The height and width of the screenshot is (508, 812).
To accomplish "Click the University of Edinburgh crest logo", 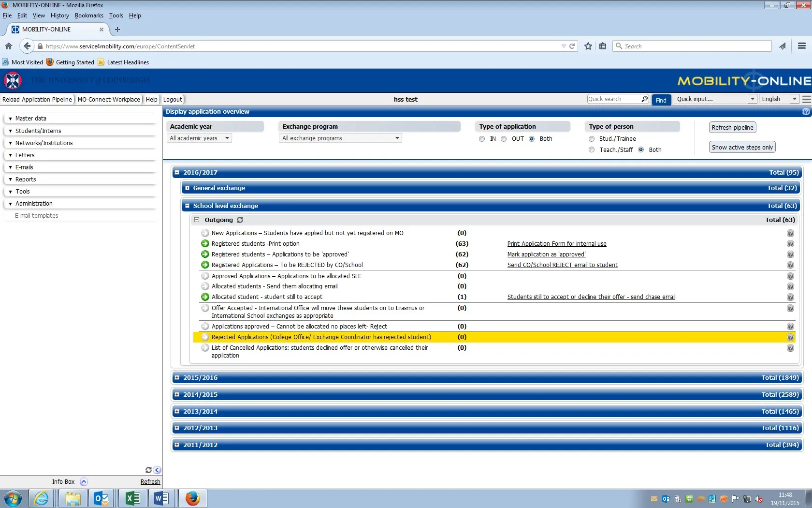I will point(13,80).
